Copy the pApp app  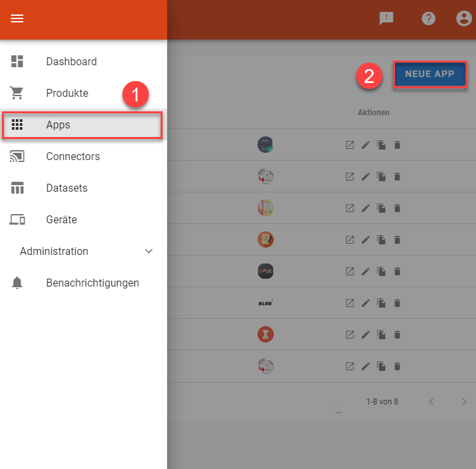point(381,271)
